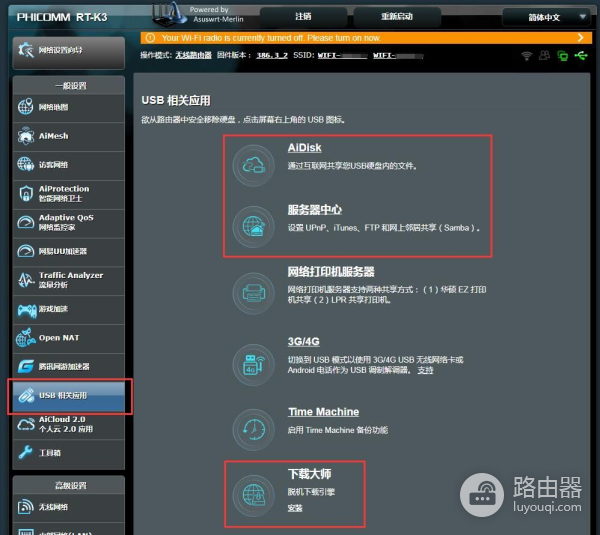Click the game boost gamepad icon
Screen dimensions: 600x535
(27, 310)
